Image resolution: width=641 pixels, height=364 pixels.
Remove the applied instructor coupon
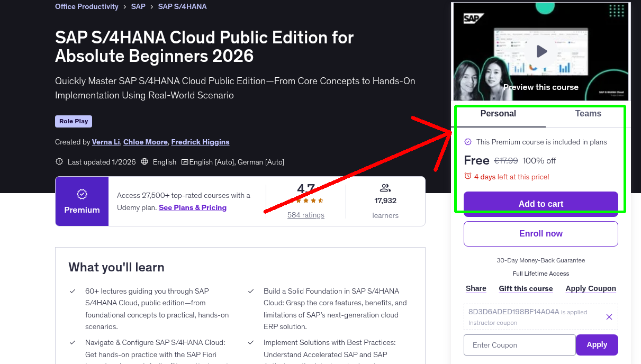click(609, 316)
